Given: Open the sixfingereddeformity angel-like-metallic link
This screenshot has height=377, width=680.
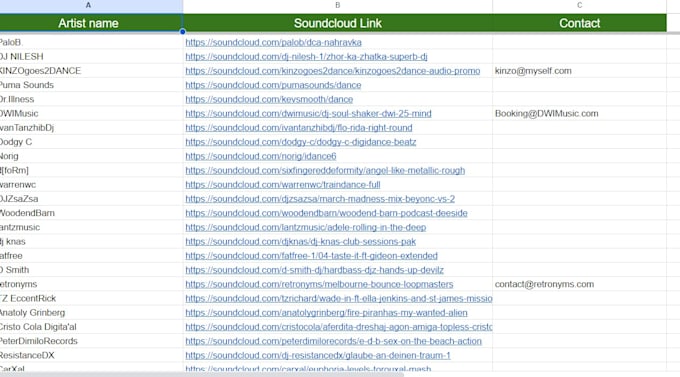Looking at the screenshot, I should pos(325,170).
